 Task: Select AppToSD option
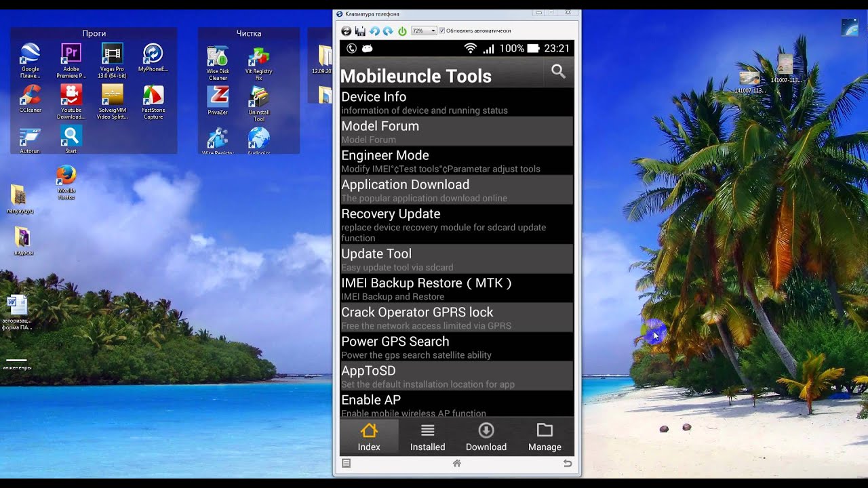456,375
